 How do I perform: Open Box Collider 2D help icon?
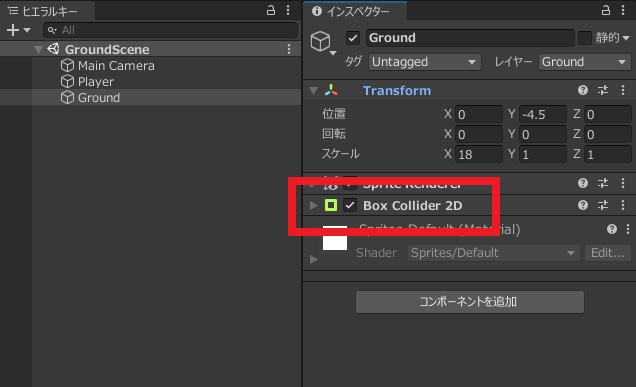pos(583,205)
